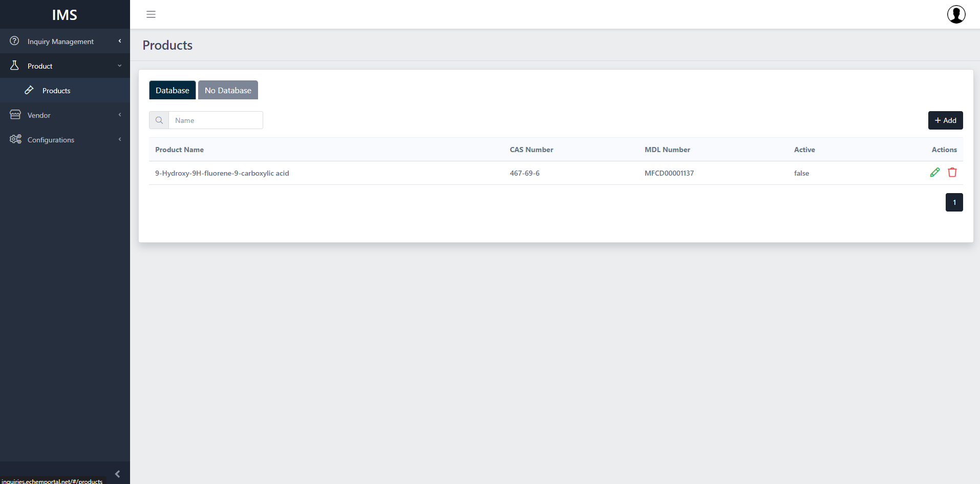The height and width of the screenshot is (484, 980).
Task: Select the Database tab
Action: click(x=172, y=90)
